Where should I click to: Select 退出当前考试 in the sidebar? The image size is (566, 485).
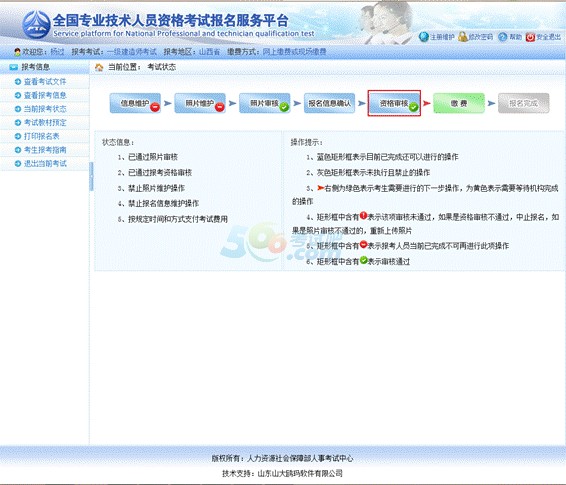tap(45, 164)
